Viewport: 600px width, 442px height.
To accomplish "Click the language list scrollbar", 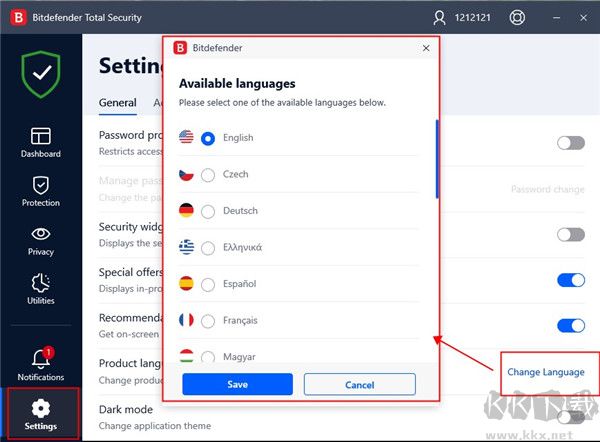I will pyautogui.click(x=436, y=160).
